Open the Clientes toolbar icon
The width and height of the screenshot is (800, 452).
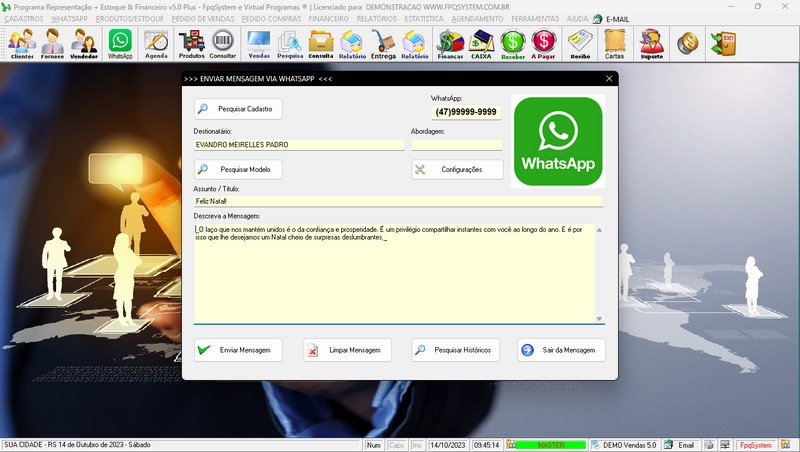pyautogui.click(x=22, y=43)
